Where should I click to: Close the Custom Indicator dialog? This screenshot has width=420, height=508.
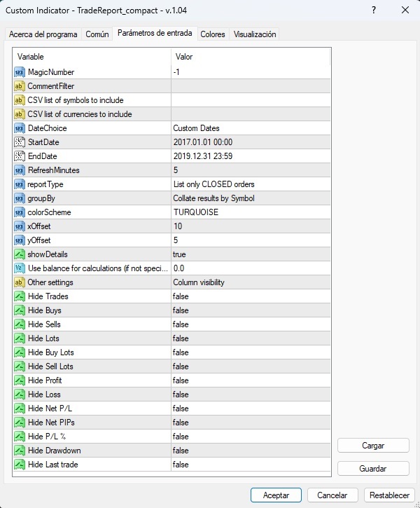pyautogui.click(x=405, y=11)
